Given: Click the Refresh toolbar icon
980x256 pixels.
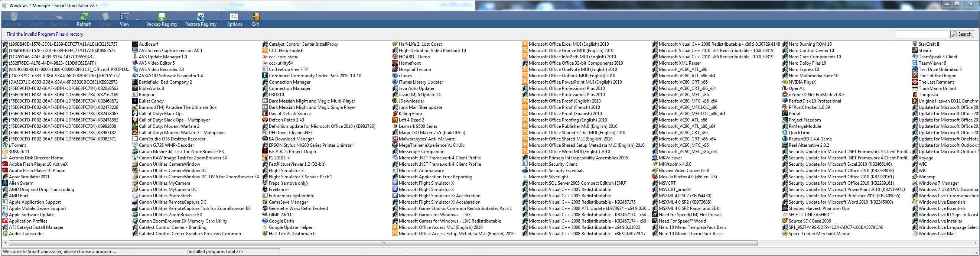Looking at the screenshot, I should tap(84, 17).
